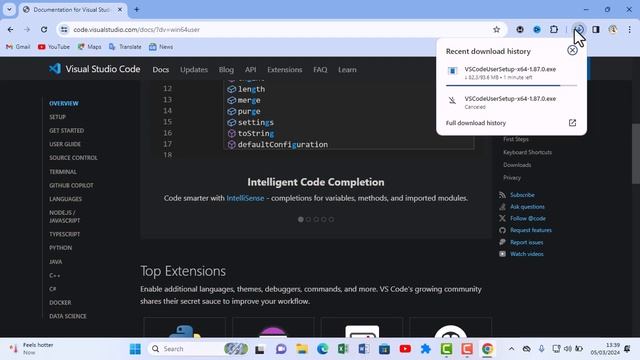
Task: Click Follow @code link
Action: [x=528, y=218]
